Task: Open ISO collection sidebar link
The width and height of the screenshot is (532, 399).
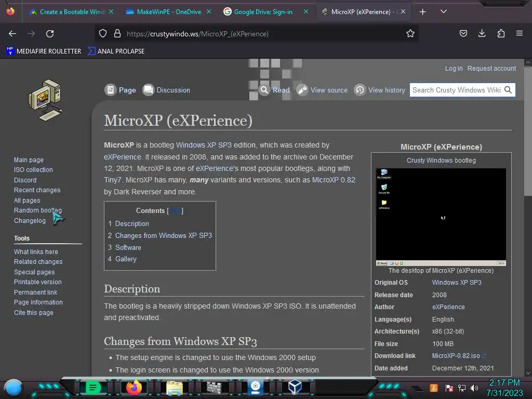Action: point(33,170)
